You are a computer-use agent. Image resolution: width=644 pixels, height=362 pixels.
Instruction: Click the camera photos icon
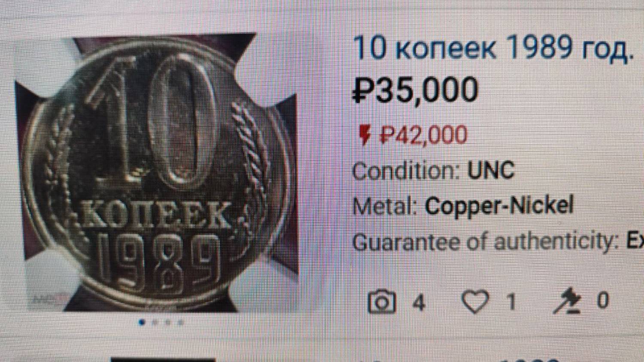pyautogui.click(x=381, y=302)
